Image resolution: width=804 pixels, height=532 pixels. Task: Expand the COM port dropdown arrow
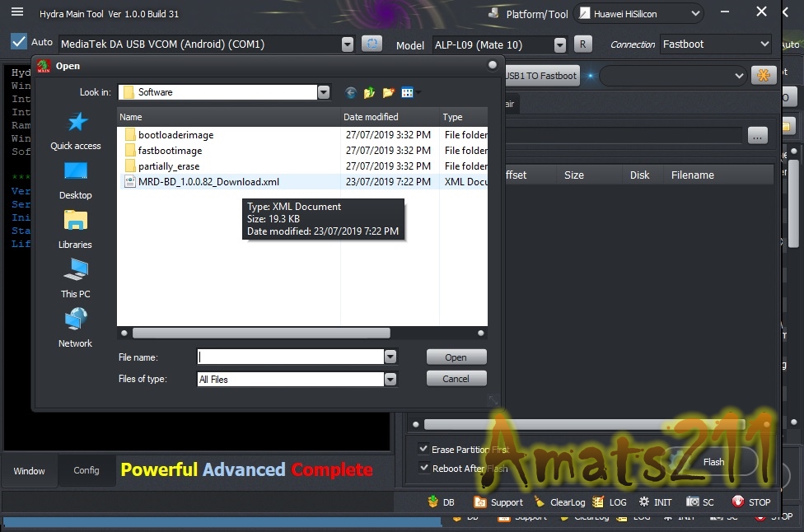[x=347, y=44]
